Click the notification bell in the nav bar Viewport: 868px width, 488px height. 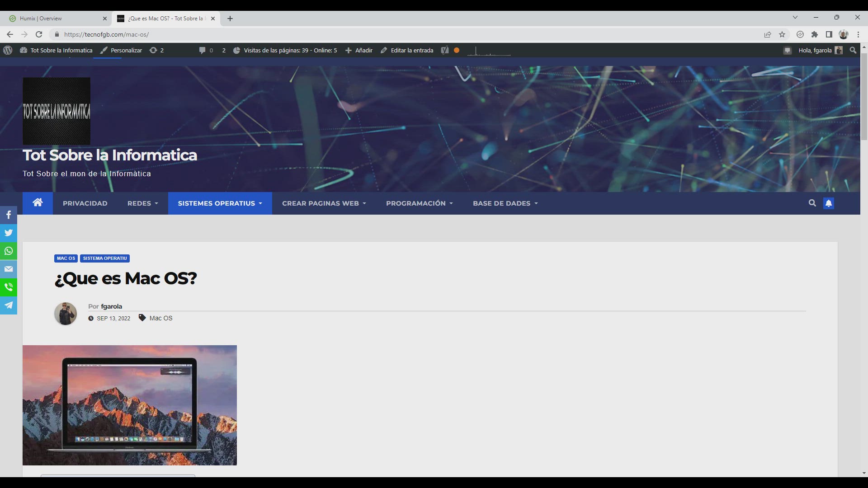tap(828, 203)
